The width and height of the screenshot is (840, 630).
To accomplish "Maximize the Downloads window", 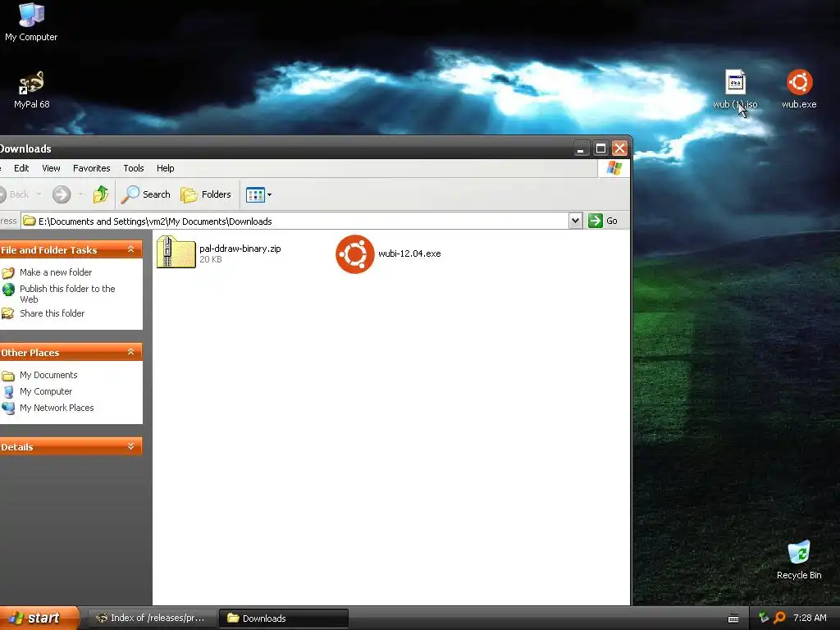I will point(600,148).
